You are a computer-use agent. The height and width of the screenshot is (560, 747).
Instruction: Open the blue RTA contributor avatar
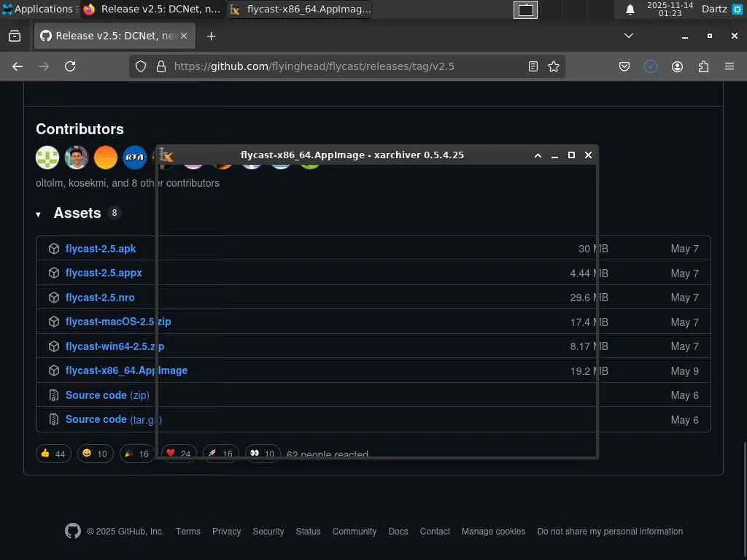click(134, 157)
